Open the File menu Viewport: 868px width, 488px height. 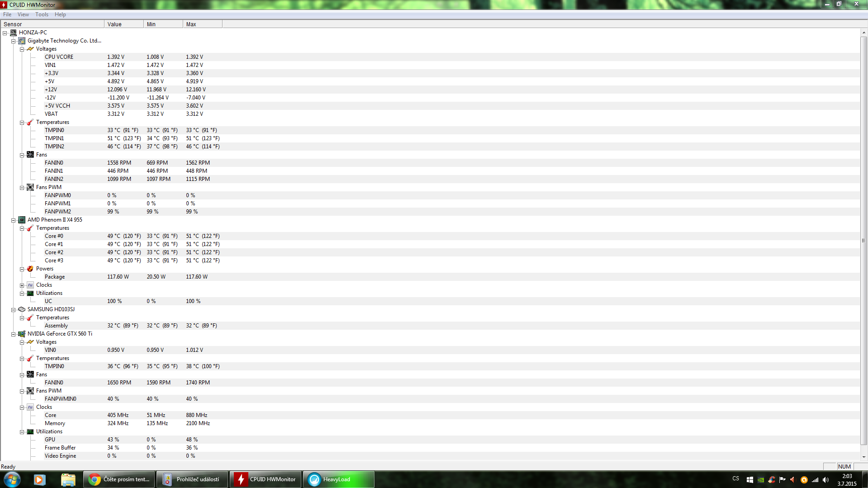click(7, 14)
